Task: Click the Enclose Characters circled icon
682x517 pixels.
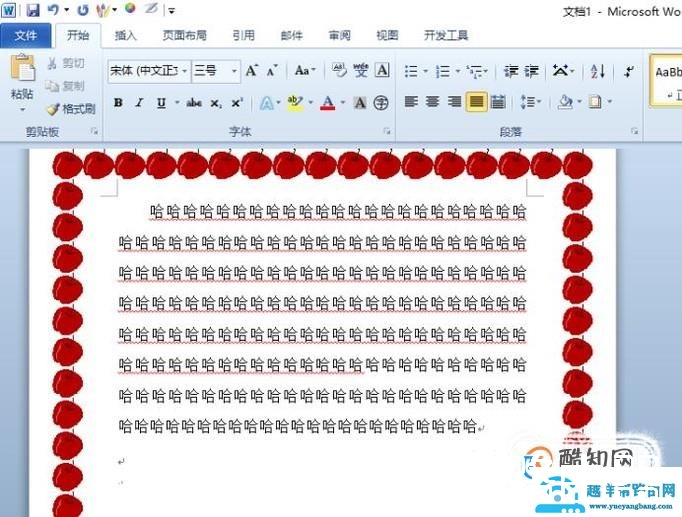Action: pos(381,103)
